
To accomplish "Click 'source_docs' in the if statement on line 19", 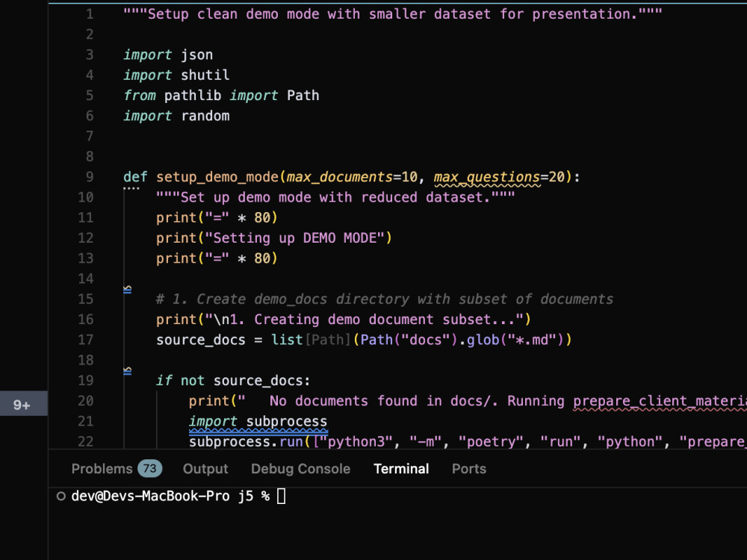I will (258, 381).
